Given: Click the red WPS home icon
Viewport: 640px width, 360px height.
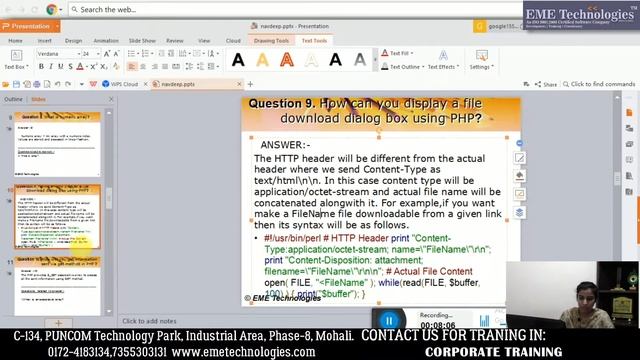Looking at the screenshot, I should click(93, 84).
